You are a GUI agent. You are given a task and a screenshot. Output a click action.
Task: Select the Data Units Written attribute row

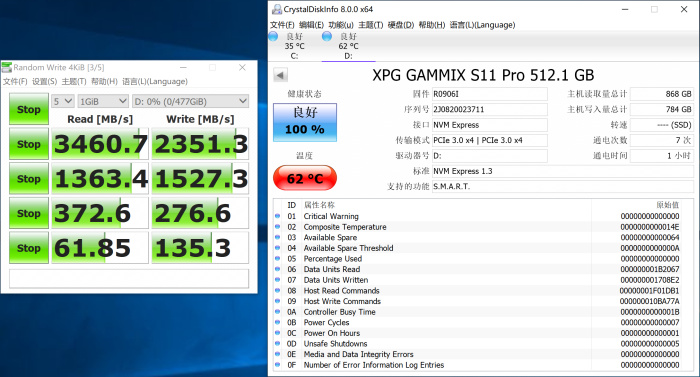(483, 280)
